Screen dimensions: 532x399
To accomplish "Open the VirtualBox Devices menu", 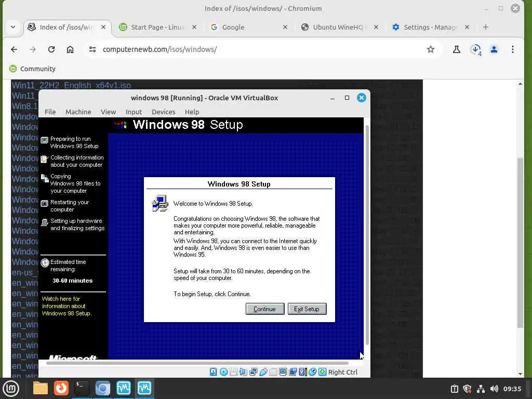I will (x=163, y=112).
